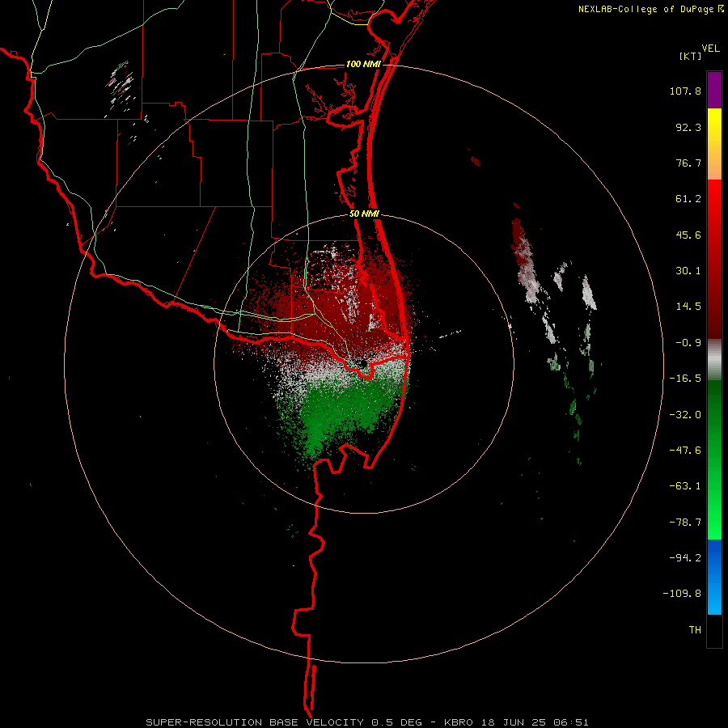This screenshot has height=728, width=728.
Task: Click the green segment of velocity color bar
Action: pos(714,459)
